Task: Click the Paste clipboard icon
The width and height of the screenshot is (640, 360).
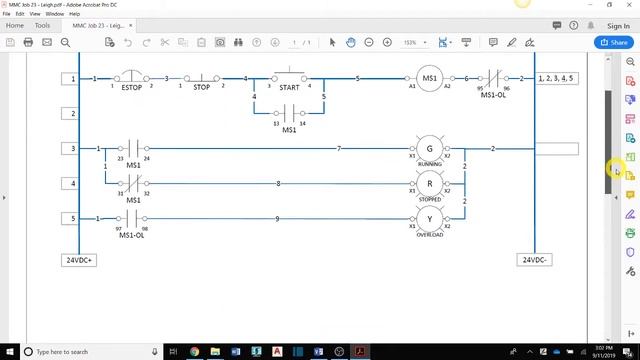Action: 202,42
